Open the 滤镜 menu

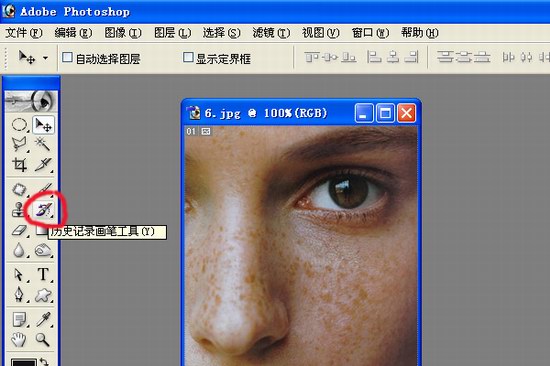coord(271,33)
